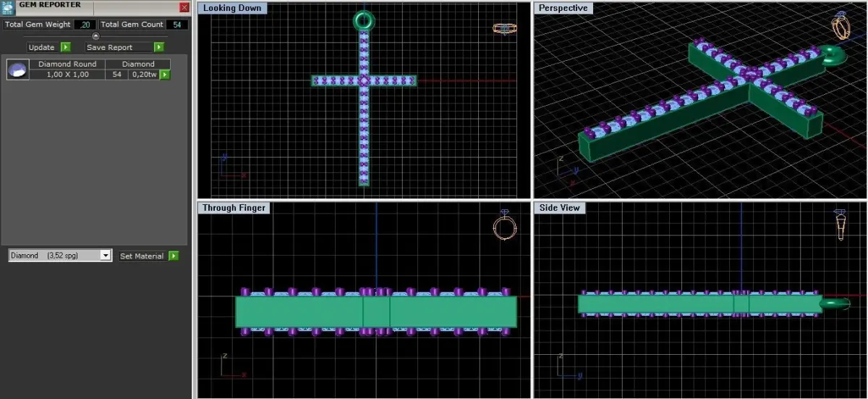
Task: Click the Diamond material column header
Action: pyautogui.click(x=138, y=64)
